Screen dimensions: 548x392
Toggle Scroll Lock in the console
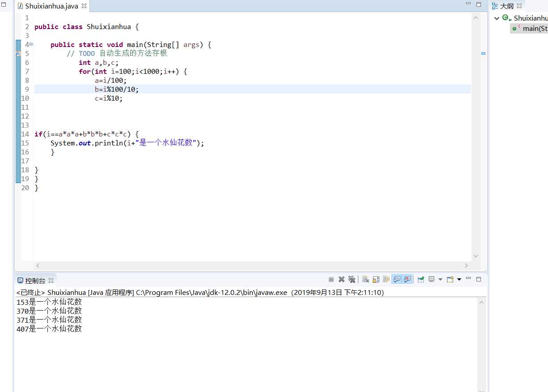tap(376, 279)
